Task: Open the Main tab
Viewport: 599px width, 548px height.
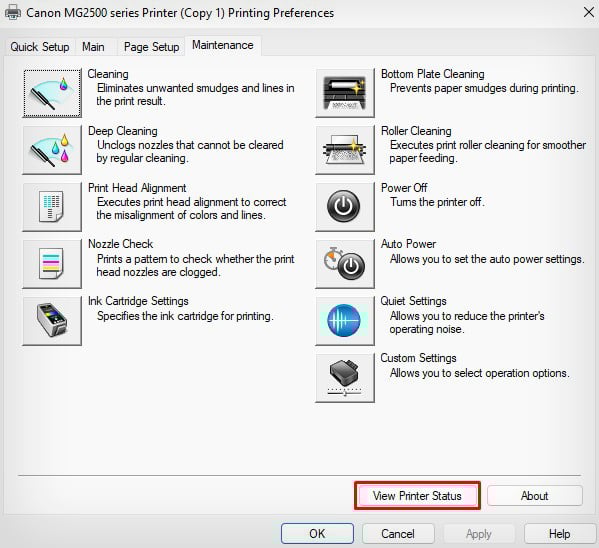Action: pyautogui.click(x=93, y=47)
